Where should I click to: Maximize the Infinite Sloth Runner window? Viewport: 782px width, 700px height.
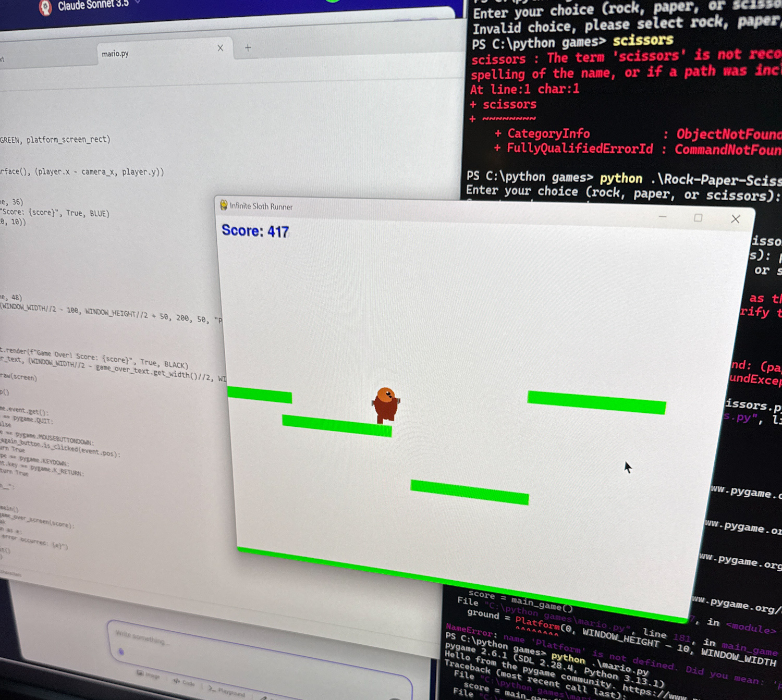pyautogui.click(x=698, y=218)
